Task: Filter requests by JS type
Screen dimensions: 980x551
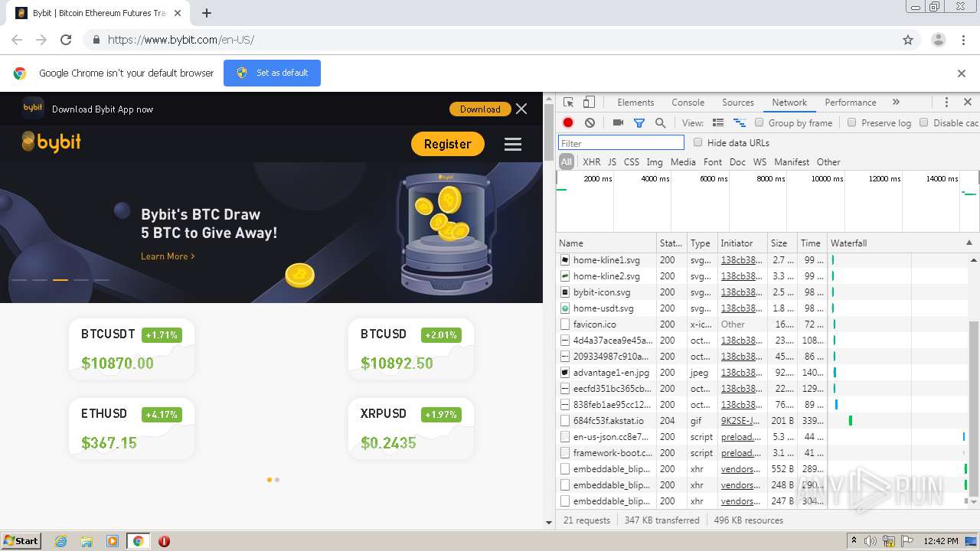Action: pos(612,162)
